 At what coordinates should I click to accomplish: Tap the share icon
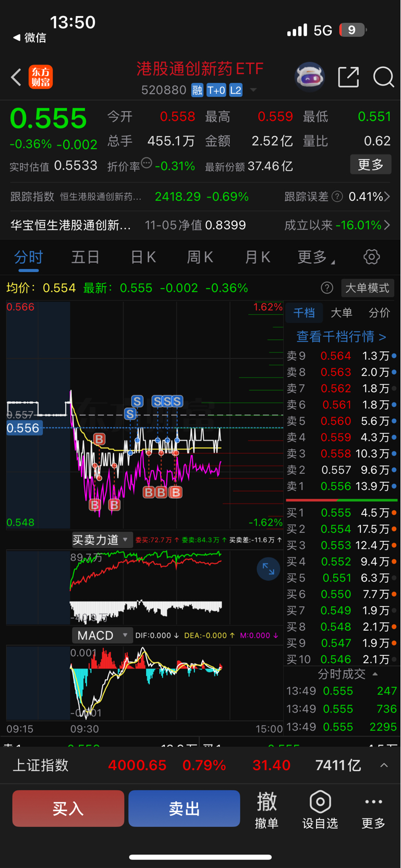point(348,77)
